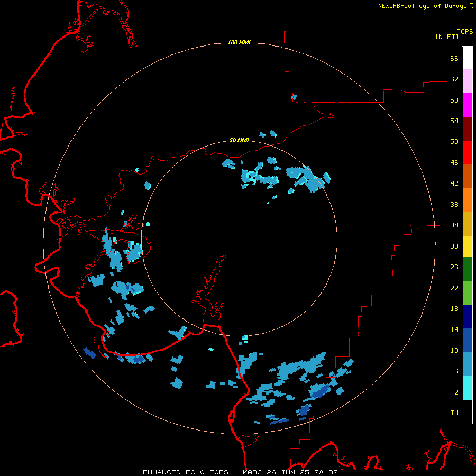Click the 'TOPS' legend title

click(465, 32)
